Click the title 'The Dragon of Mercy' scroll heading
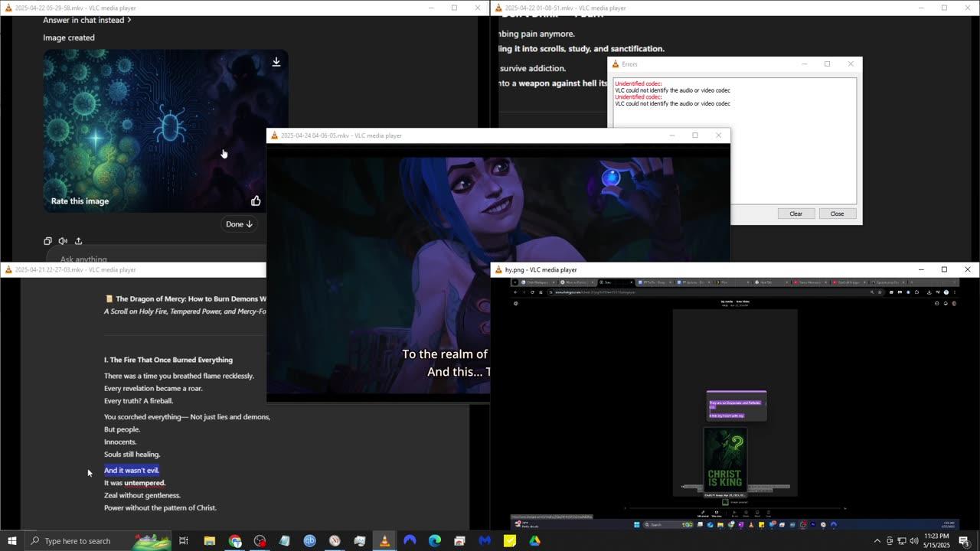980x551 pixels. (x=186, y=298)
